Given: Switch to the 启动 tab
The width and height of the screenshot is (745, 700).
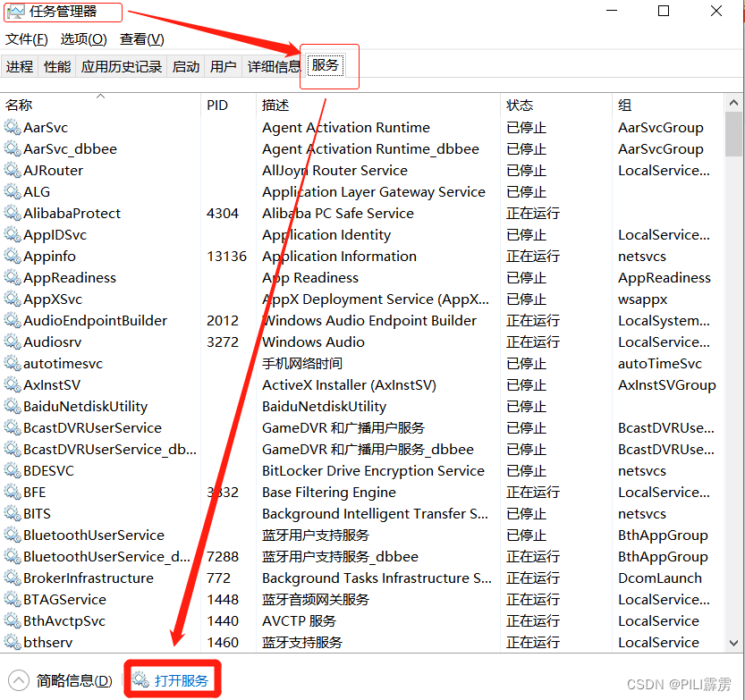Looking at the screenshot, I should coord(186,66).
